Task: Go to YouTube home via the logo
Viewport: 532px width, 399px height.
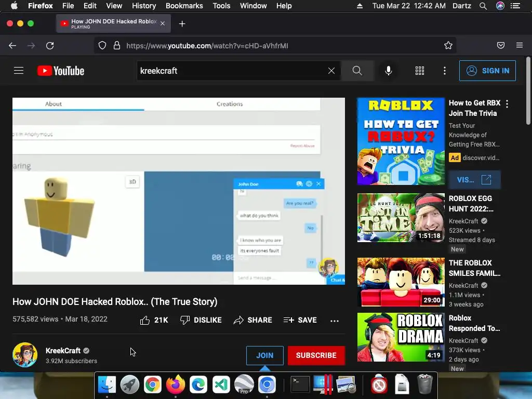Action: pos(61,71)
